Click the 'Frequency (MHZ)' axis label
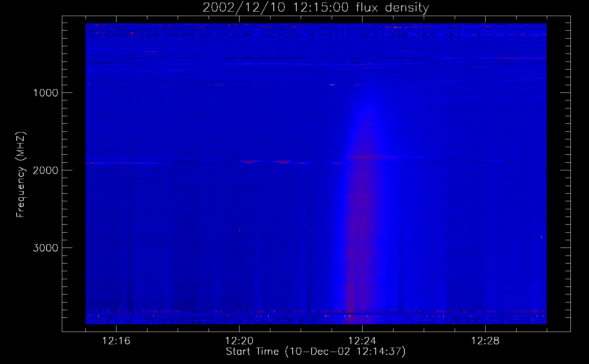Image resolution: width=589 pixels, height=364 pixels. click(21, 174)
